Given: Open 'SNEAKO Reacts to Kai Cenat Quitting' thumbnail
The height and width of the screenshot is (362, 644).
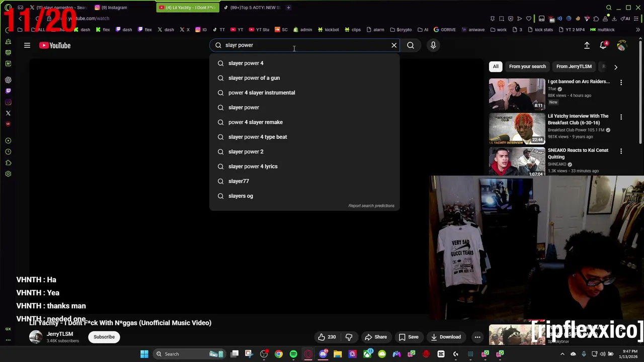Looking at the screenshot, I should click(517, 162).
